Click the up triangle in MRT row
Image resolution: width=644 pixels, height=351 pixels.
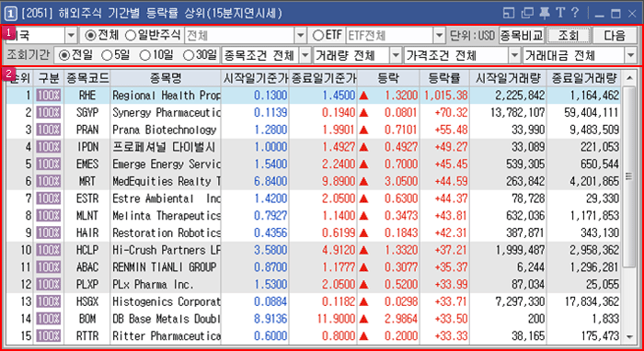point(363,182)
